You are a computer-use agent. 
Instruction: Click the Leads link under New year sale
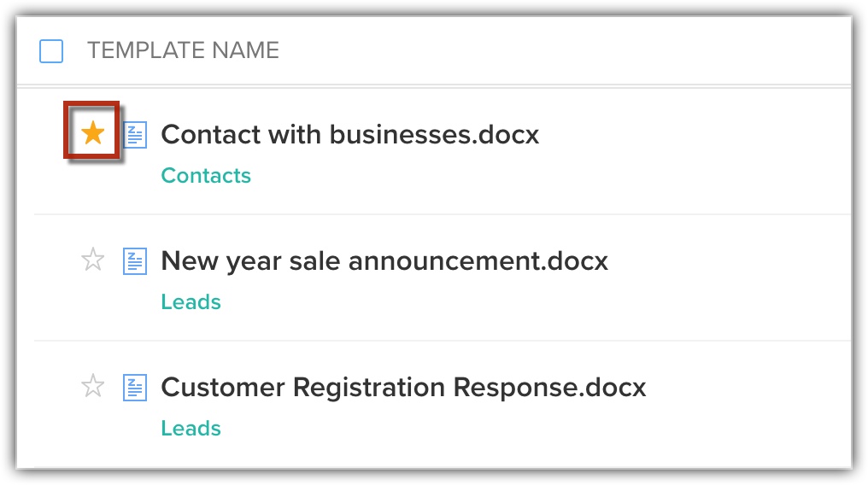tap(191, 302)
